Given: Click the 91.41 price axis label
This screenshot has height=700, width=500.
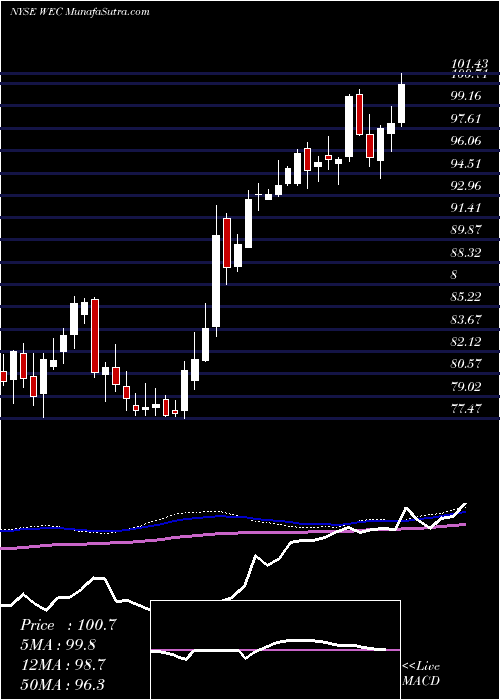Looking at the screenshot, I should click(x=466, y=208).
